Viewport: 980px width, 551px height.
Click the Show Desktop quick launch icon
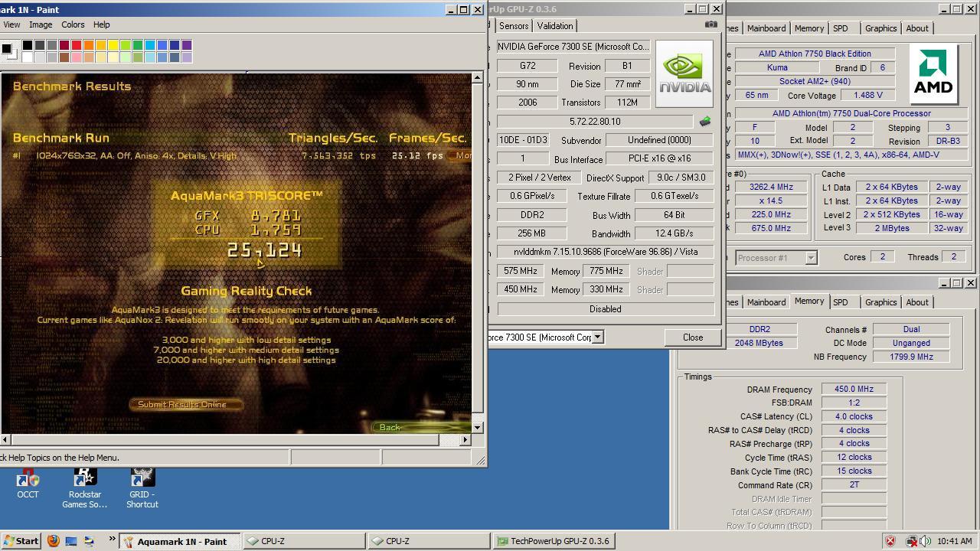pos(71,540)
